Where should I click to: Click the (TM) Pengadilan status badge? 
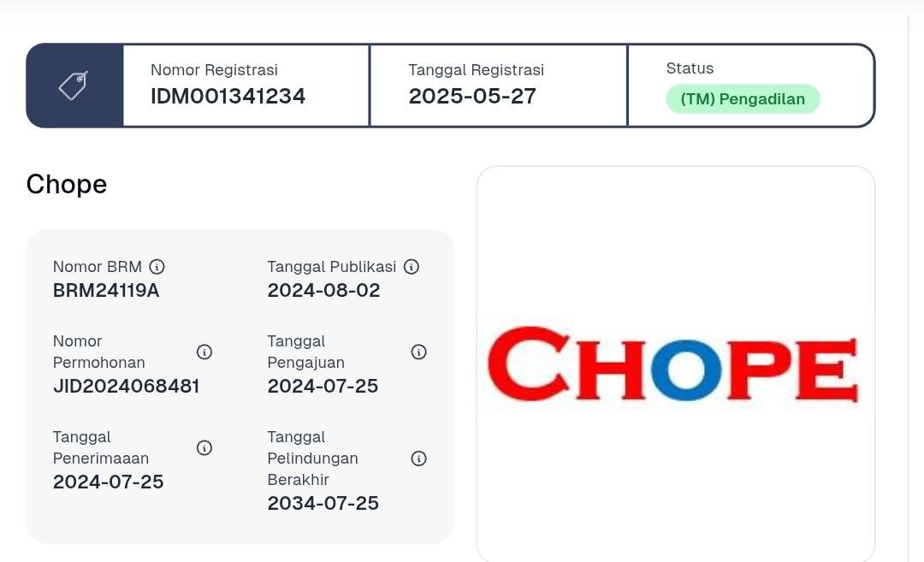tap(743, 99)
